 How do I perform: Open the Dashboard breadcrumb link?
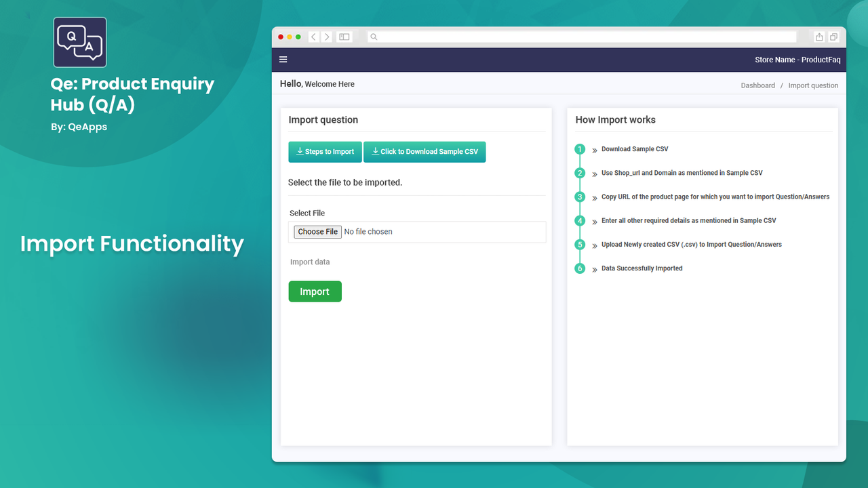tap(757, 85)
